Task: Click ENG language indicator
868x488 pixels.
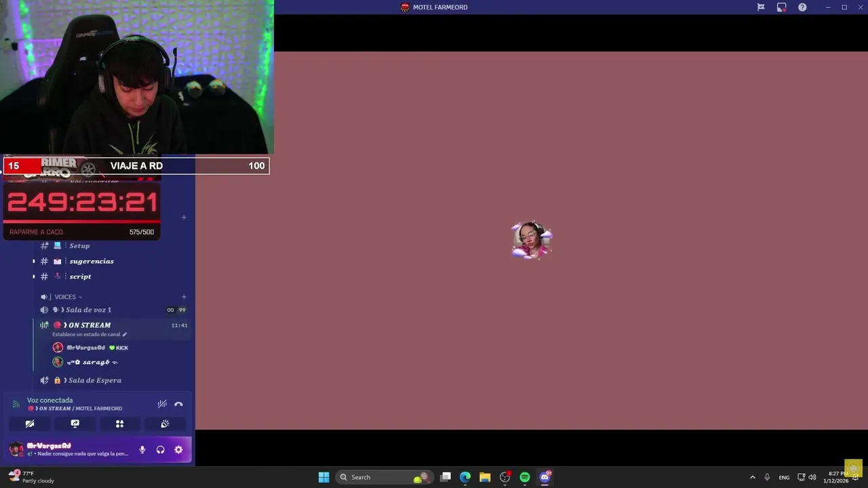Action: click(784, 477)
